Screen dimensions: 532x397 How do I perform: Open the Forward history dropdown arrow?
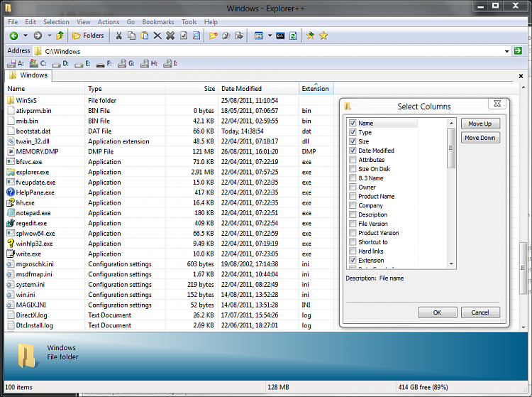coord(50,36)
